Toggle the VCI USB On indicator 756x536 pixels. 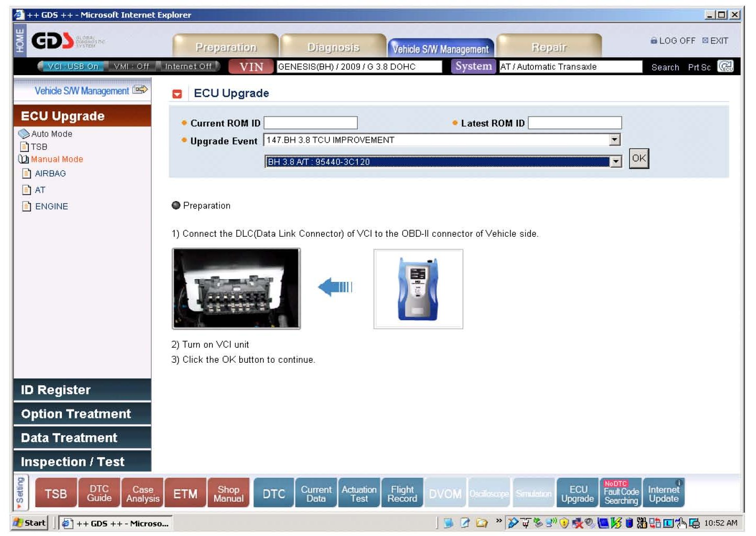(71, 66)
